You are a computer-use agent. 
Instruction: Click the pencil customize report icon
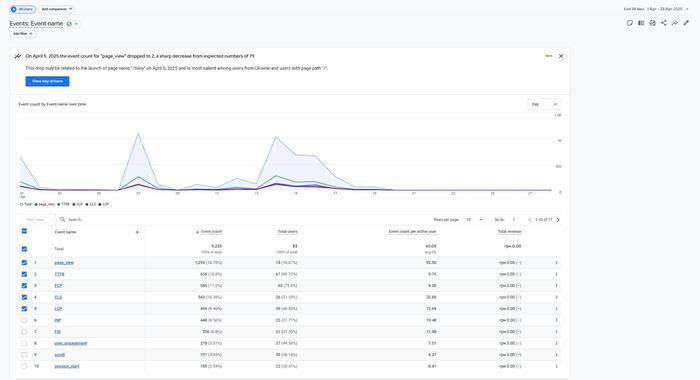point(686,23)
